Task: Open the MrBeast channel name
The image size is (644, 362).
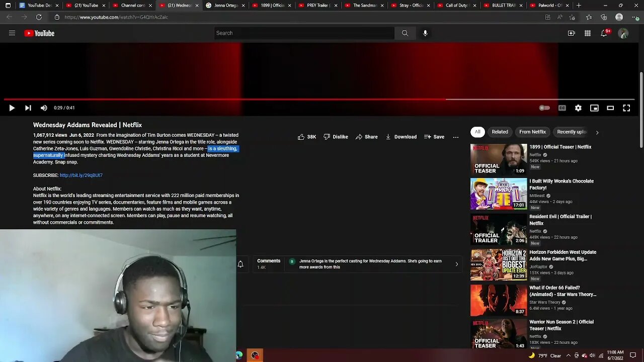Action: tap(538, 196)
